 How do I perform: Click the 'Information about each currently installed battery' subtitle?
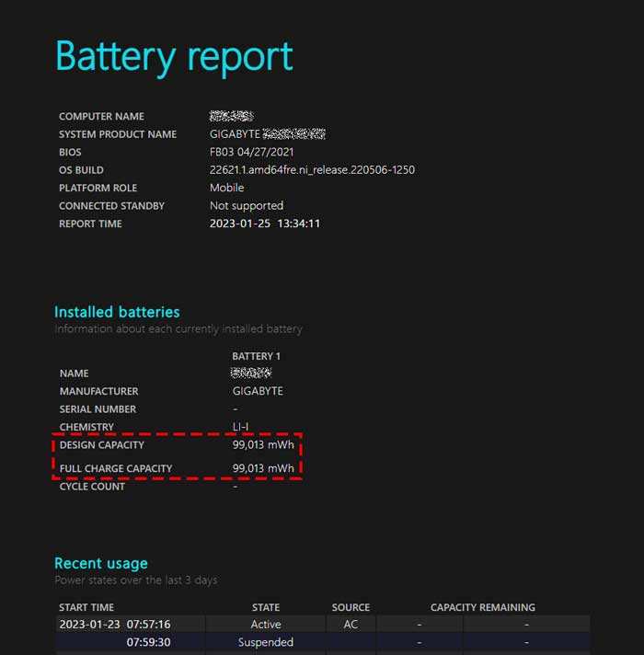tap(178, 329)
